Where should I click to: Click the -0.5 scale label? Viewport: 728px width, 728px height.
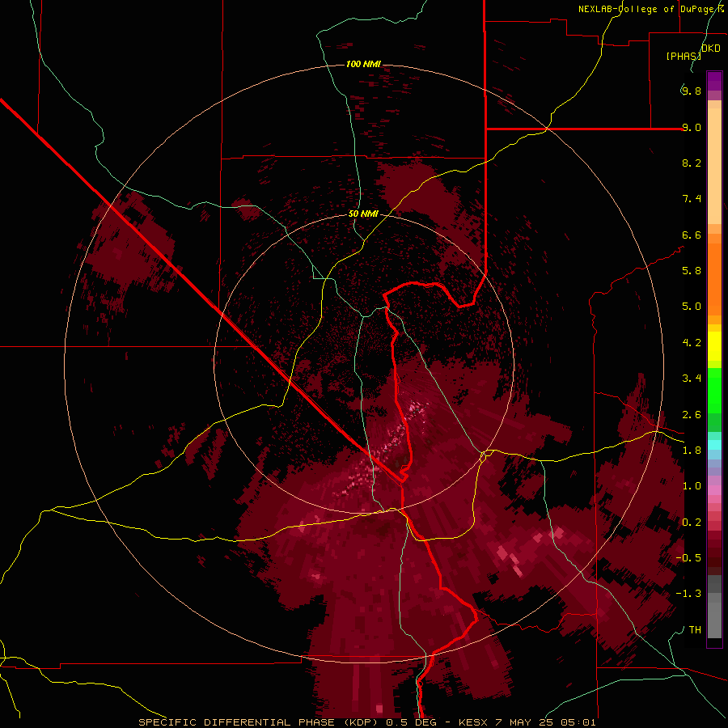pyautogui.click(x=688, y=558)
